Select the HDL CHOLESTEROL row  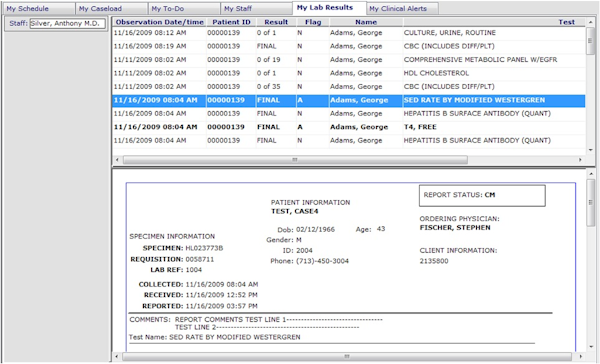click(349, 73)
